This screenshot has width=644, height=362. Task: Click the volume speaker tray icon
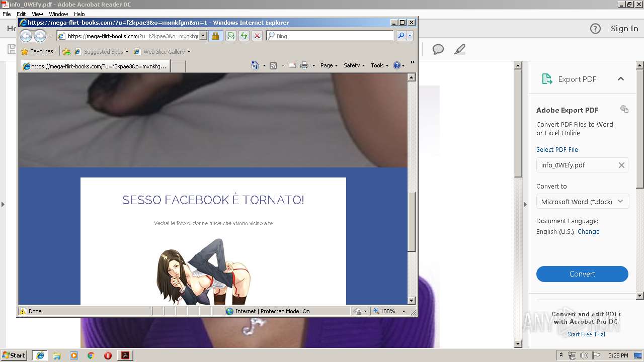click(x=584, y=355)
